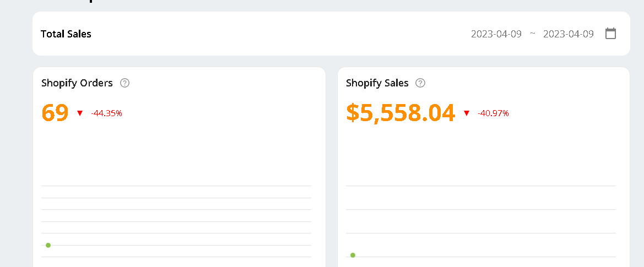Click the Shopify Sales title text
This screenshot has height=267, width=644.
(x=377, y=83)
